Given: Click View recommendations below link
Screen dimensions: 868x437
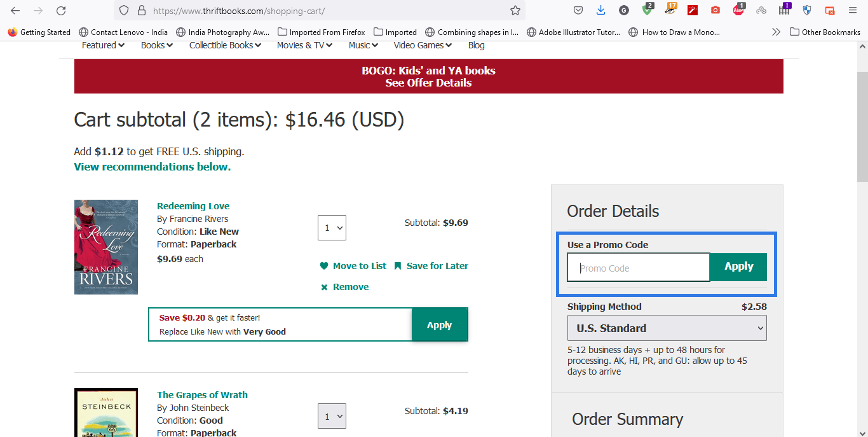Looking at the screenshot, I should point(153,167).
